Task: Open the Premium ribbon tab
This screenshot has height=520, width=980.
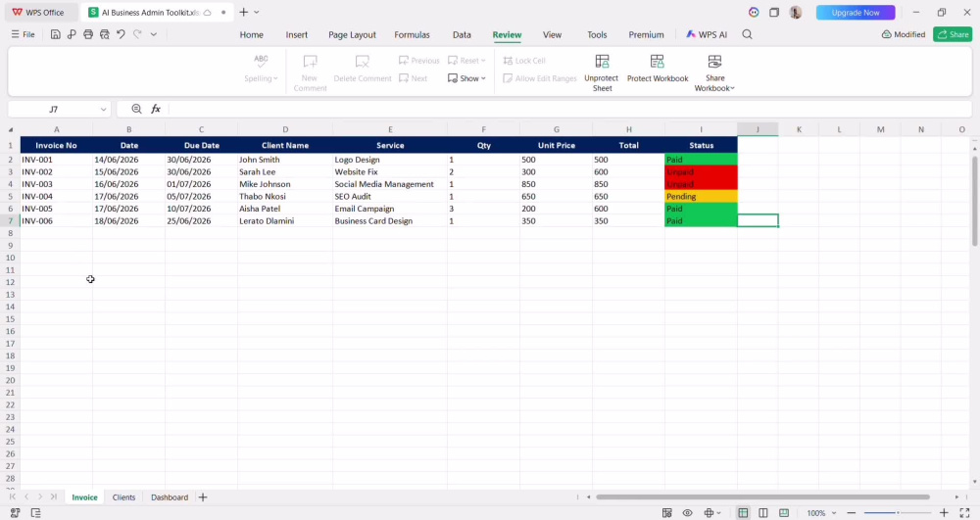Action: click(646, 35)
